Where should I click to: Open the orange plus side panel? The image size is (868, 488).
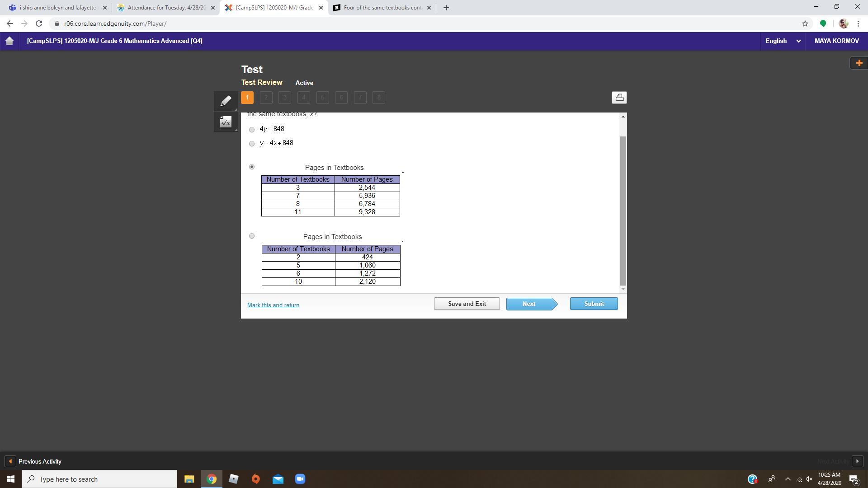point(859,63)
